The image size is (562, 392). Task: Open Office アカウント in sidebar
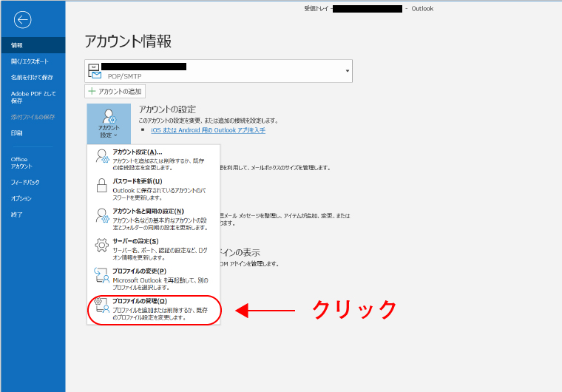point(33,163)
